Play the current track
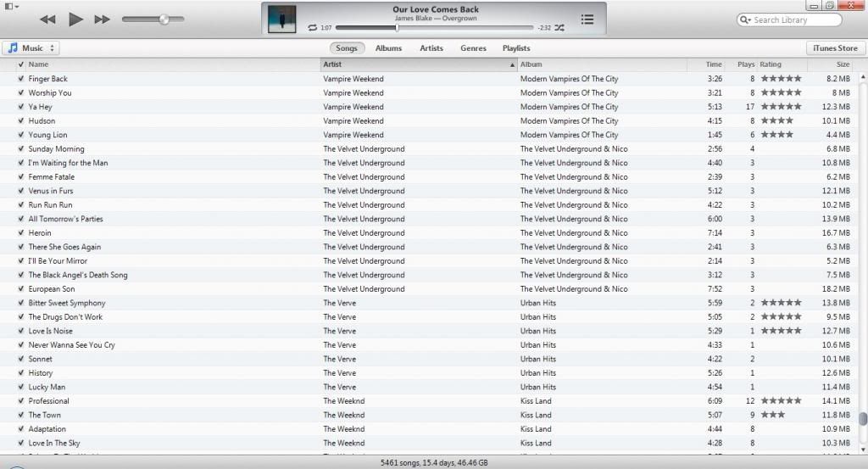 [x=75, y=20]
